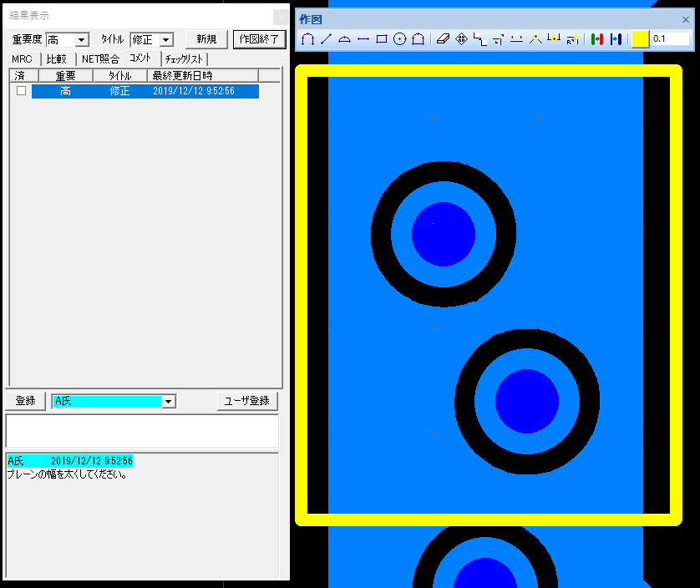This screenshot has width=700, height=588.
Task: Open the タイトル dropdown
Action: pos(165,39)
